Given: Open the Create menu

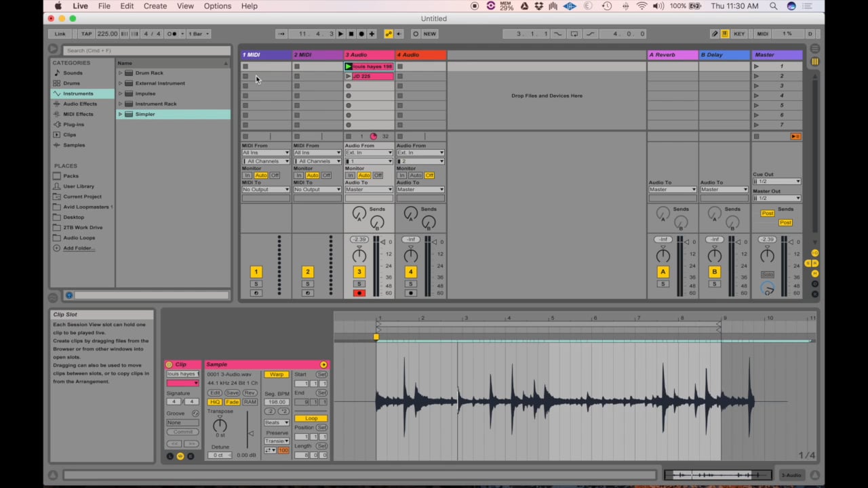Looking at the screenshot, I should coord(155,6).
